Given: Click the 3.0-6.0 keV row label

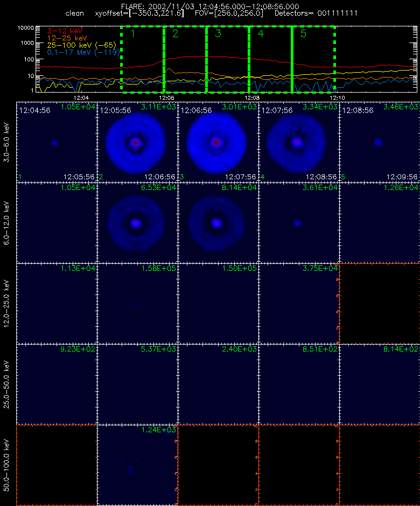Looking at the screenshot, I should click(6, 142).
